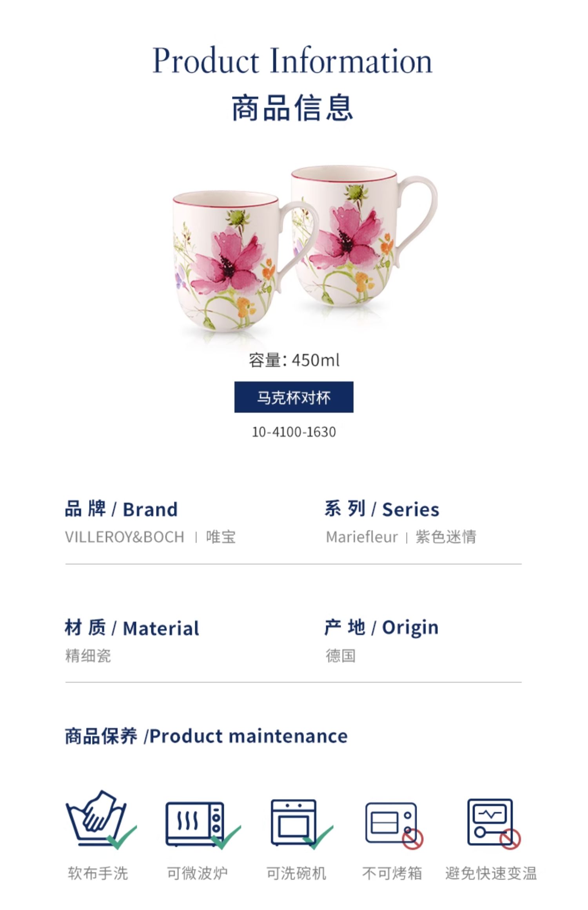Click the avoid rapid temperature change icon
588x910 pixels.
pyautogui.click(x=494, y=823)
